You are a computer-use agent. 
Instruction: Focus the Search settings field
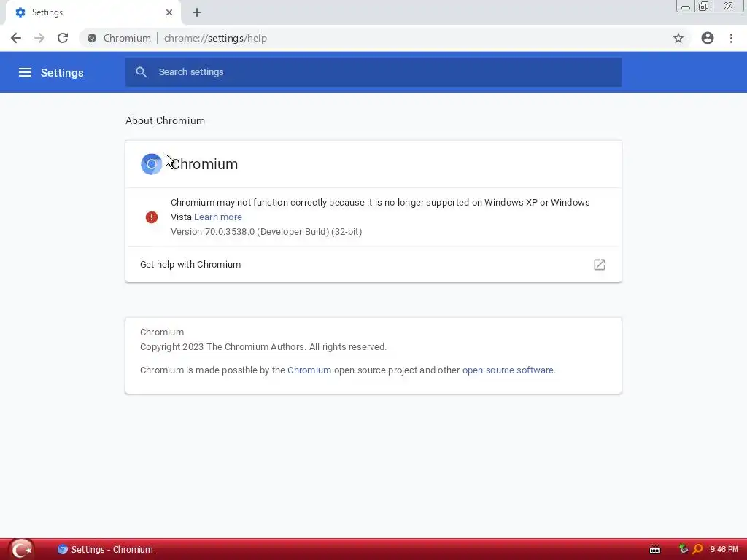tap(373, 72)
